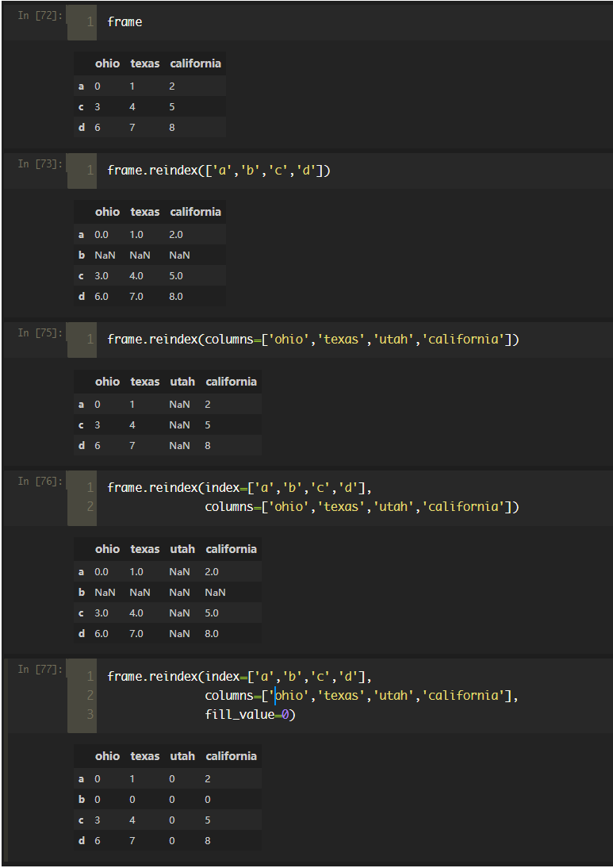Screen dimensions: 613x868
Task: Click NaN under utah in In [76] output row c
Action: pyautogui.click(x=180, y=613)
